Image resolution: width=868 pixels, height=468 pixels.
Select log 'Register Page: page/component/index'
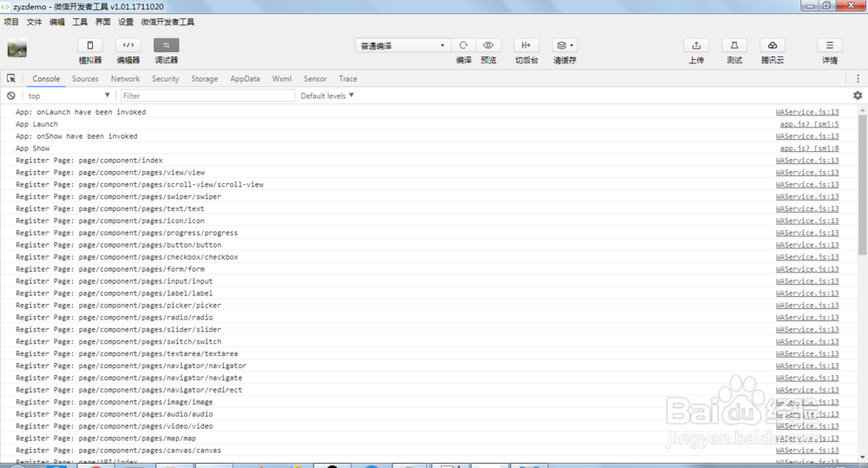click(x=89, y=161)
